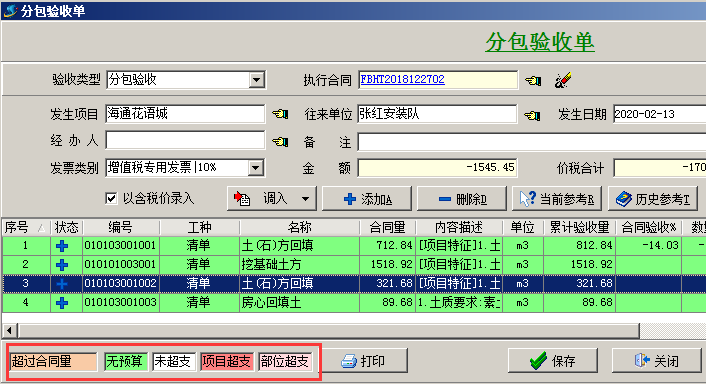Click the blue plus status icon in row 3
Image resolution: width=706 pixels, height=384 pixels.
pos(62,284)
